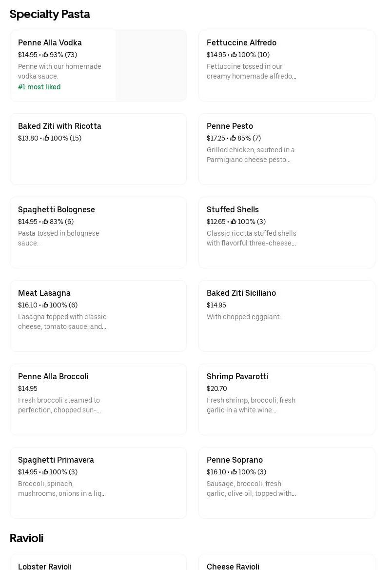Image resolution: width=392 pixels, height=570 pixels.
Task: Click the Stuffed Shells description text
Action: pos(252,239)
